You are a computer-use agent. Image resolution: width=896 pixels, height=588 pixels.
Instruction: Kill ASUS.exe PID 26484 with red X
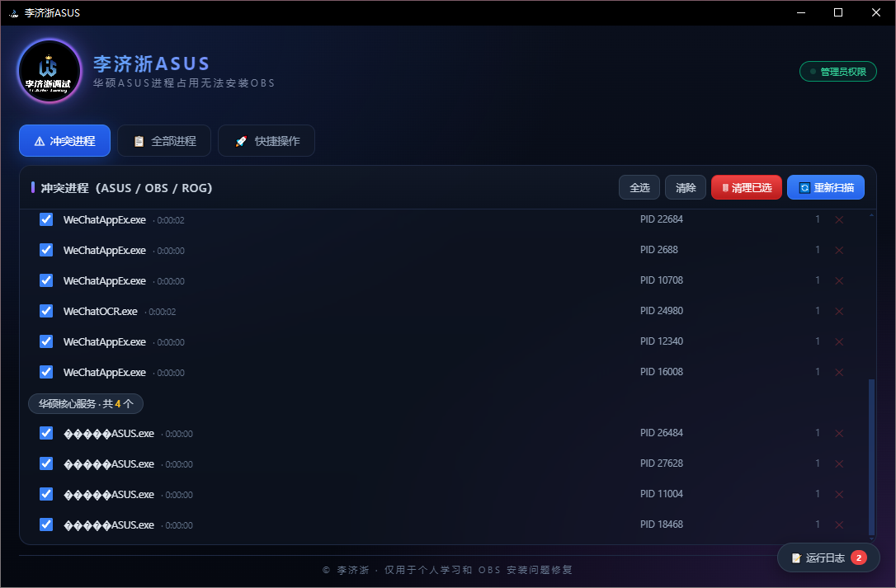839,434
